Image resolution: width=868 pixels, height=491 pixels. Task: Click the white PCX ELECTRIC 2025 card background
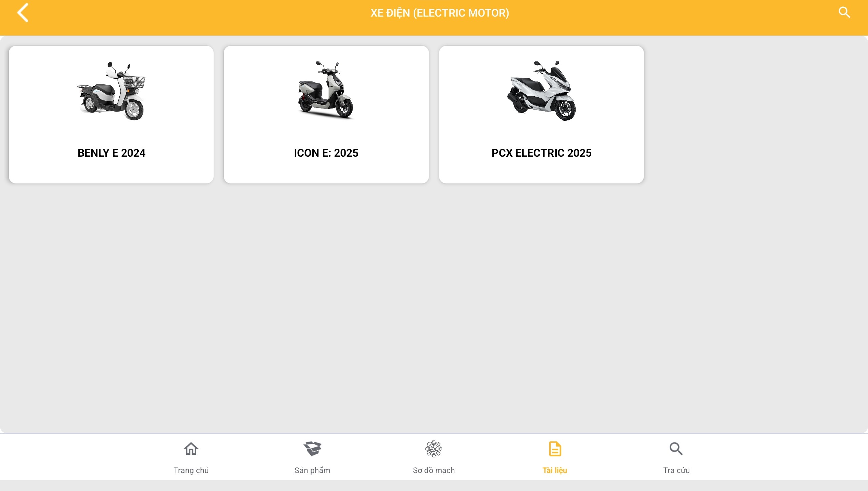tap(541, 171)
